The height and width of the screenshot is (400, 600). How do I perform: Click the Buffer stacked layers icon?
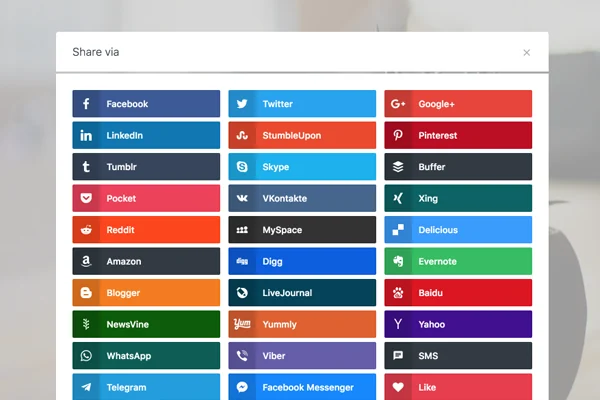click(398, 167)
